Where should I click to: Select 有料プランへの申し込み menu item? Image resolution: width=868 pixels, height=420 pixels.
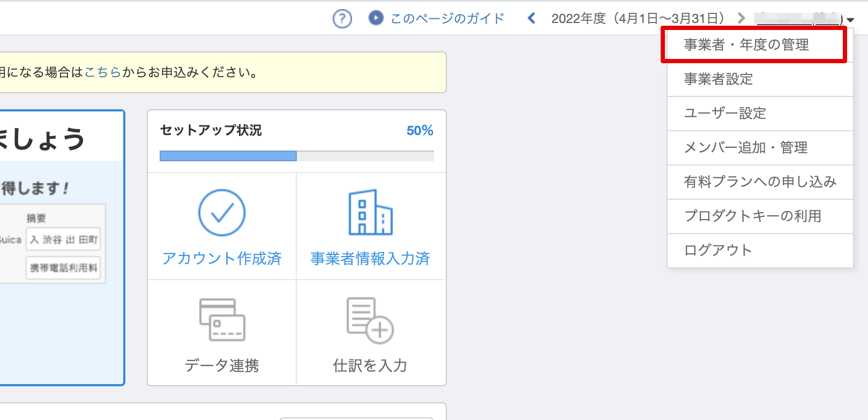pos(760,182)
